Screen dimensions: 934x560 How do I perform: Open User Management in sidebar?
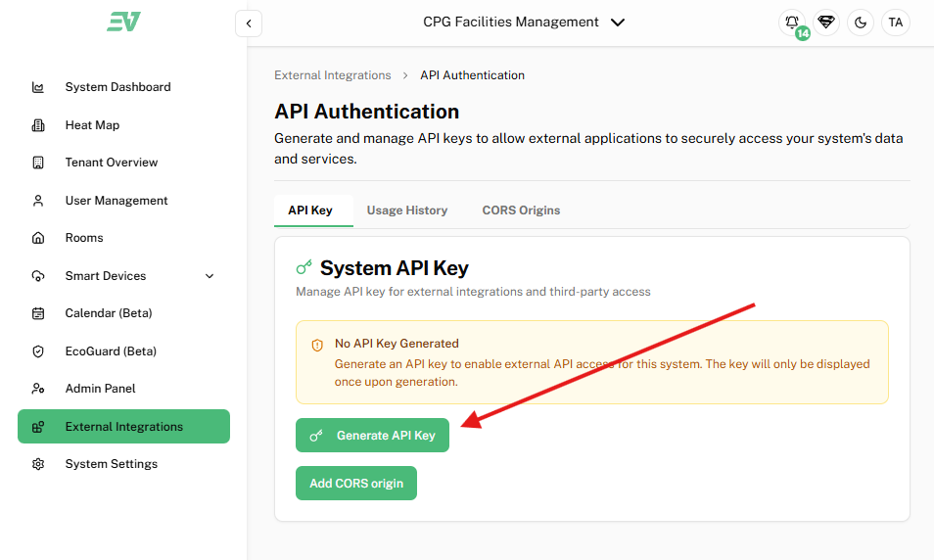117,201
